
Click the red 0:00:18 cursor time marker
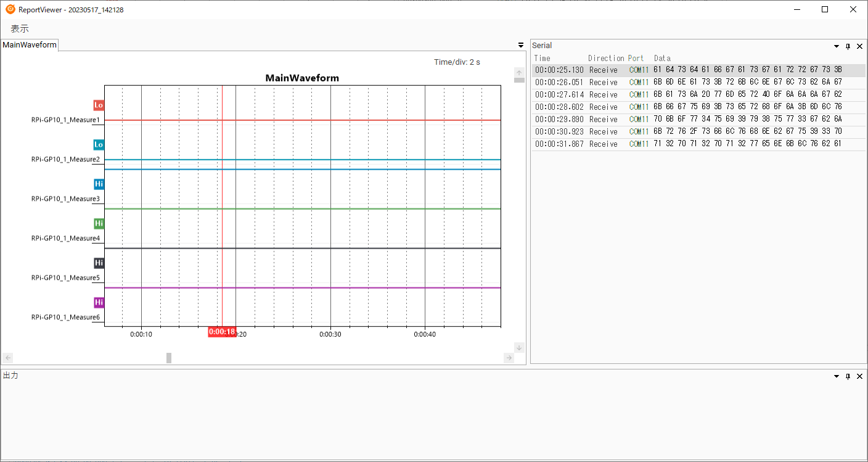point(222,332)
